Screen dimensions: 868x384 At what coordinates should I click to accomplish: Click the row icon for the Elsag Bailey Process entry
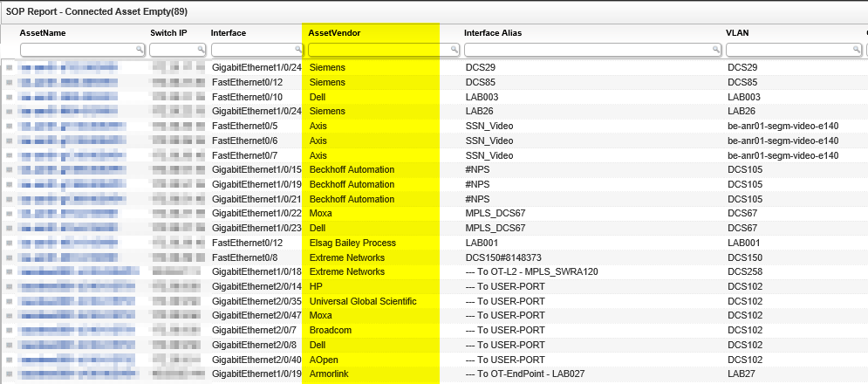[x=10, y=243]
